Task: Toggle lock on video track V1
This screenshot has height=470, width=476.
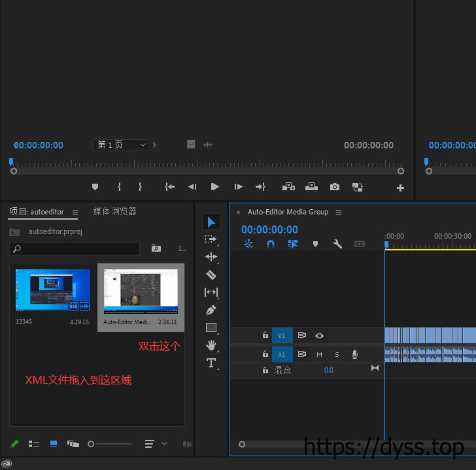Action: (x=265, y=335)
